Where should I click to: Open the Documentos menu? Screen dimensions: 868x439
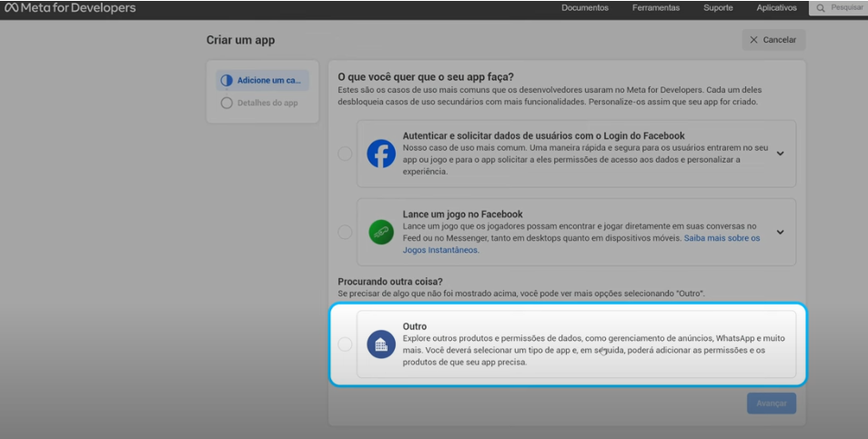(584, 8)
